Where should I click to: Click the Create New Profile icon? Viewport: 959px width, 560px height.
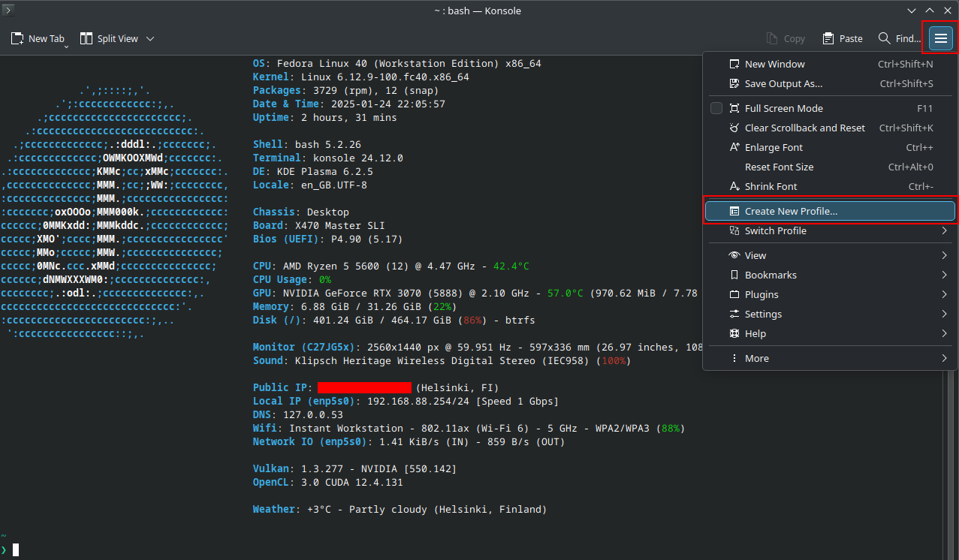[734, 211]
